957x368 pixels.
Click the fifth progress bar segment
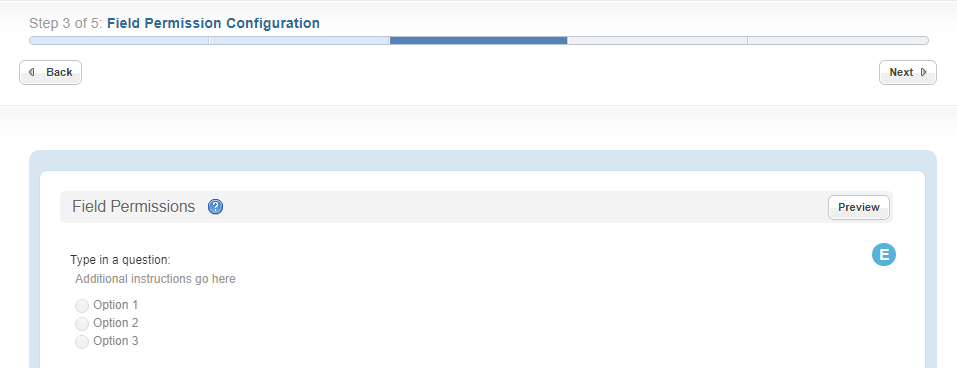838,40
